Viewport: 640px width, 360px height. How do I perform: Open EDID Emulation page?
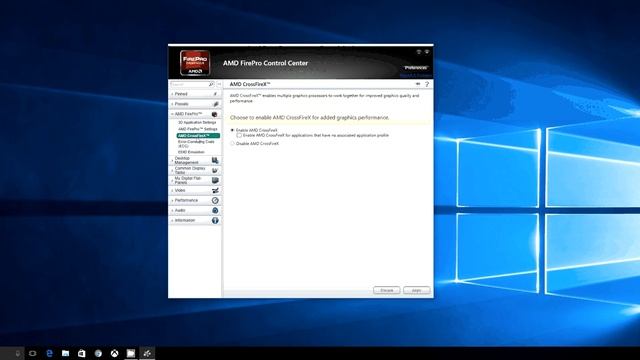(x=191, y=152)
